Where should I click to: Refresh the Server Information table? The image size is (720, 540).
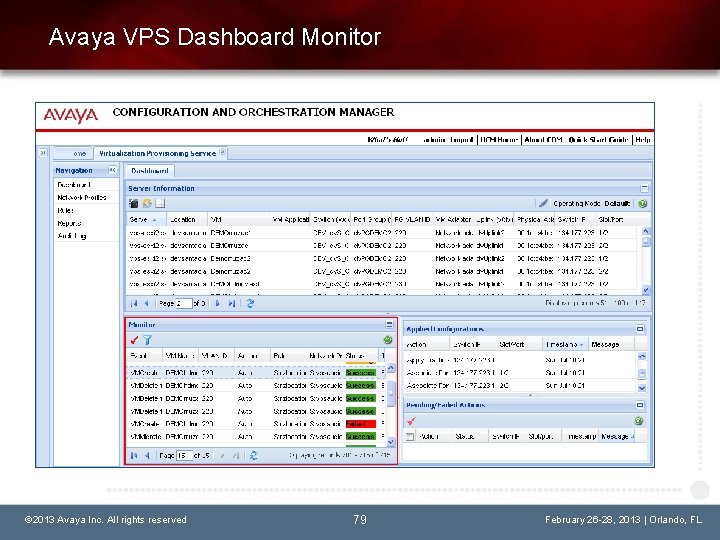pos(250,303)
